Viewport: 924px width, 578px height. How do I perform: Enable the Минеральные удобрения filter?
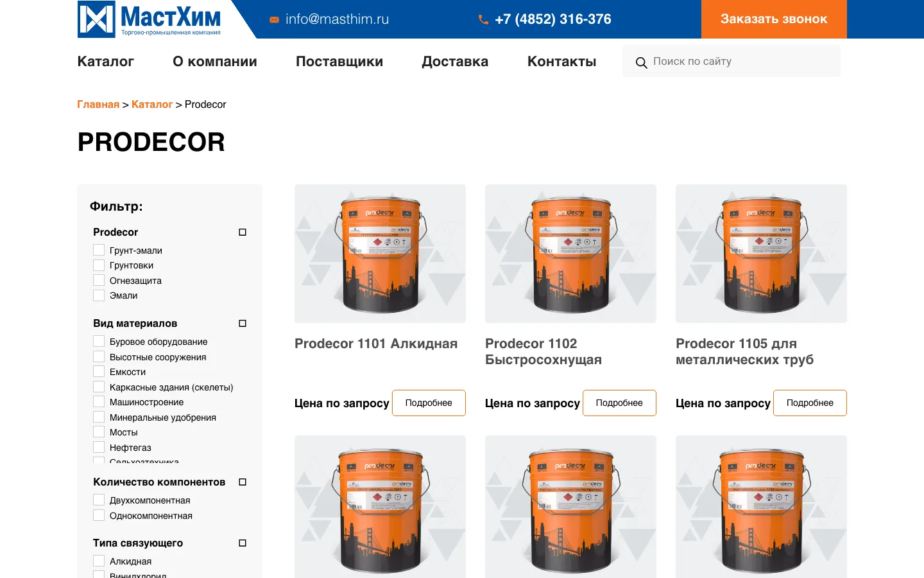(x=99, y=417)
